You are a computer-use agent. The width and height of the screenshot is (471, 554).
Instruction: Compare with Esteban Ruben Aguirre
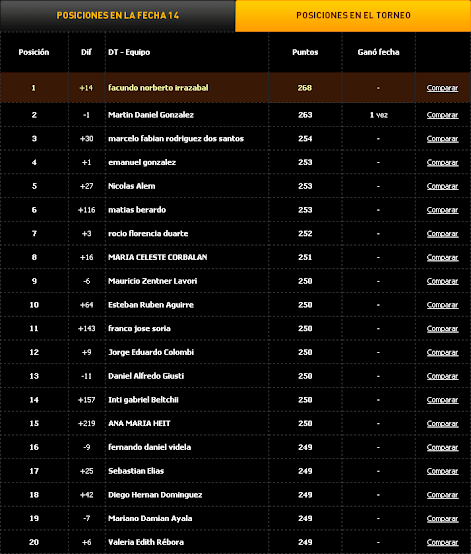[x=442, y=305]
